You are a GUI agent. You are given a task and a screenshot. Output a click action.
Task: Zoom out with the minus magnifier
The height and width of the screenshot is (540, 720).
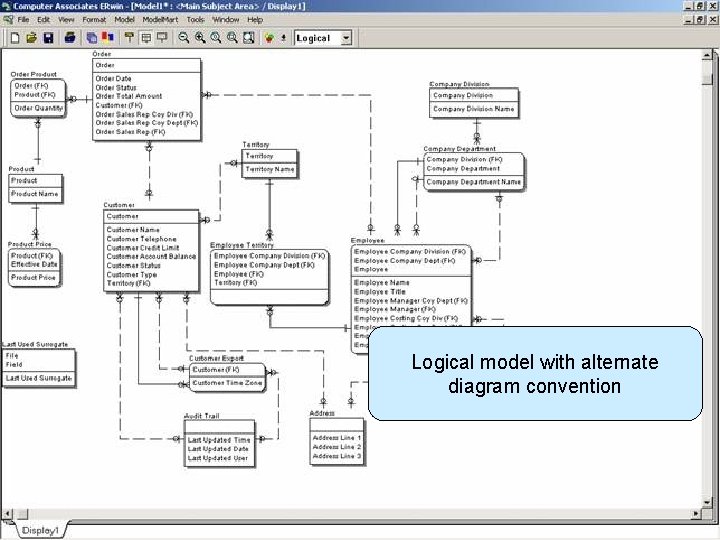184,38
